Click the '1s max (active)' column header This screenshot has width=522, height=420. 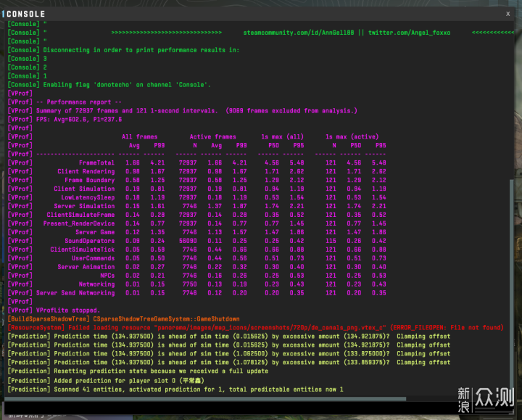pyautogui.click(x=352, y=136)
